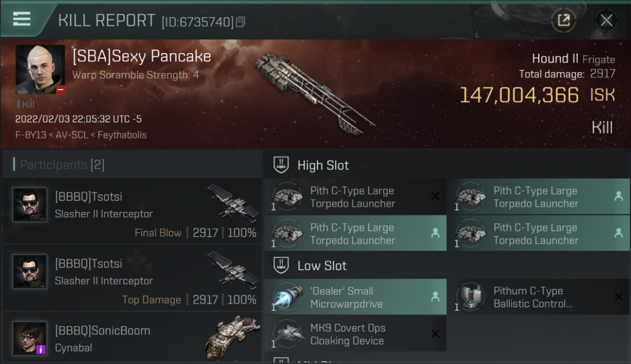This screenshot has width=631, height=364.
Task: Click SonicBoom's character portrait
Action: (x=30, y=338)
